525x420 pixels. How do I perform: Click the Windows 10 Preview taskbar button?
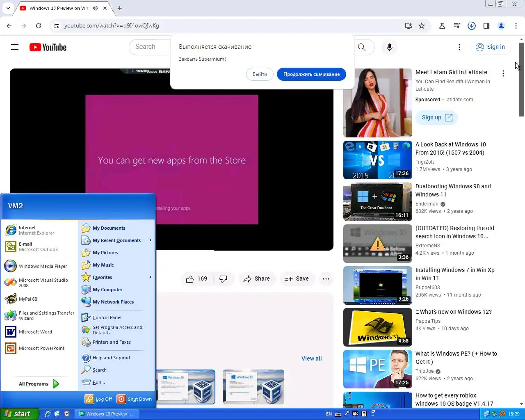(x=107, y=414)
